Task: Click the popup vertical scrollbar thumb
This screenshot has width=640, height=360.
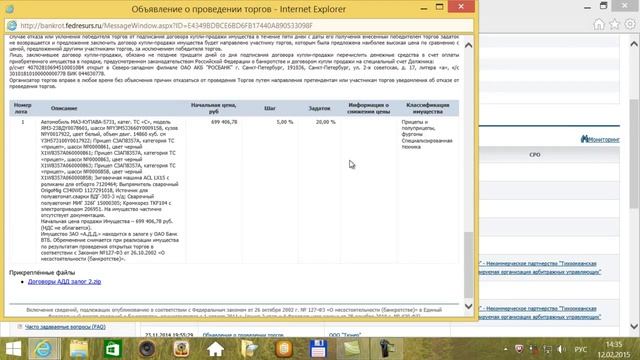Action: [x=469, y=264]
